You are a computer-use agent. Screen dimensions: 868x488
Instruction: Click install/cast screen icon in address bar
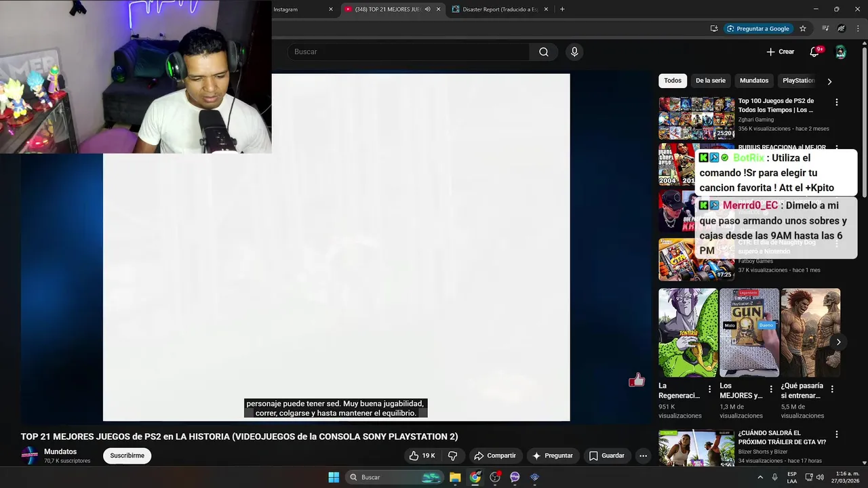tap(714, 28)
